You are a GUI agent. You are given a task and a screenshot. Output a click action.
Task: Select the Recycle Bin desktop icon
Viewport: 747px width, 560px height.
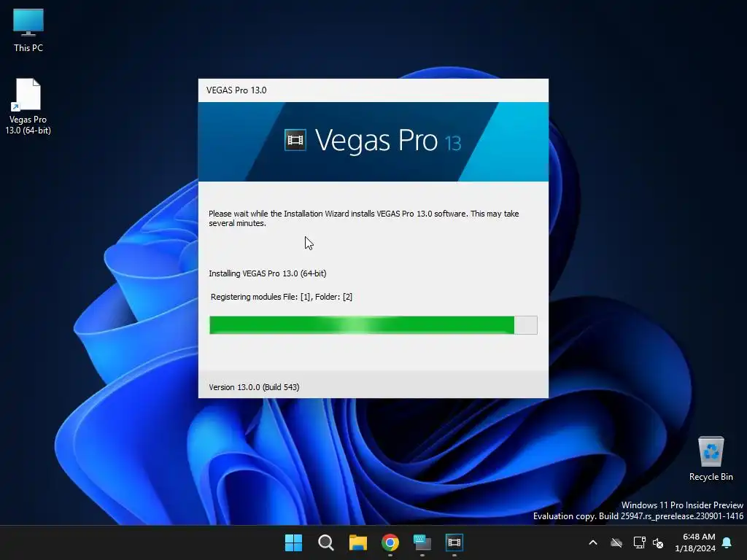[711, 459]
